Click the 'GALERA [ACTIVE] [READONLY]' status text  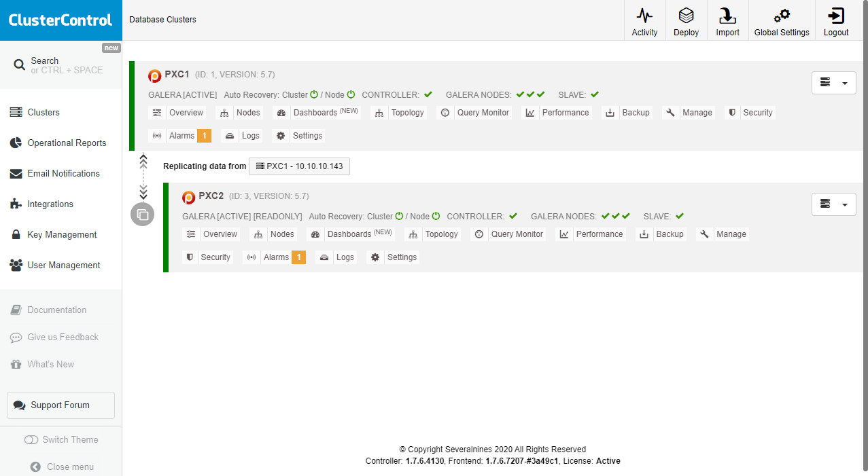[242, 217]
